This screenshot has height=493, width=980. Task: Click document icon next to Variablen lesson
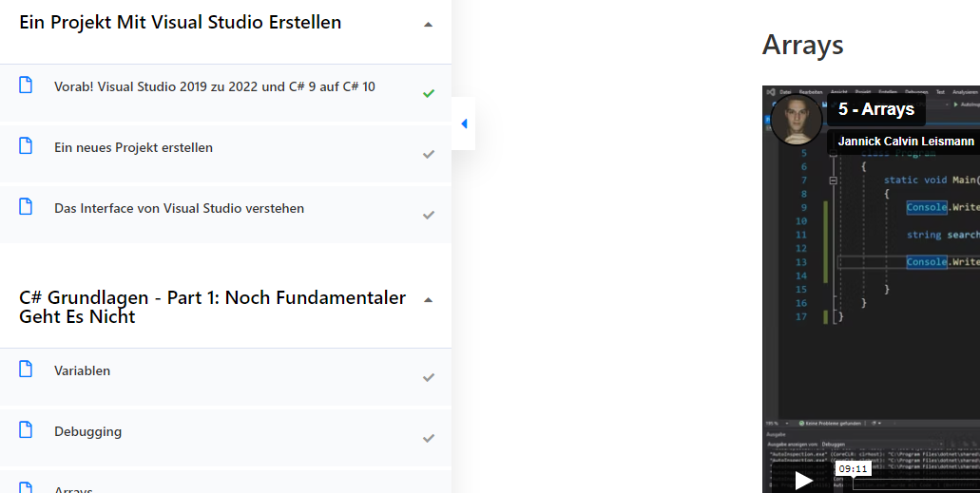pyautogui.click(x=26, y=369)
